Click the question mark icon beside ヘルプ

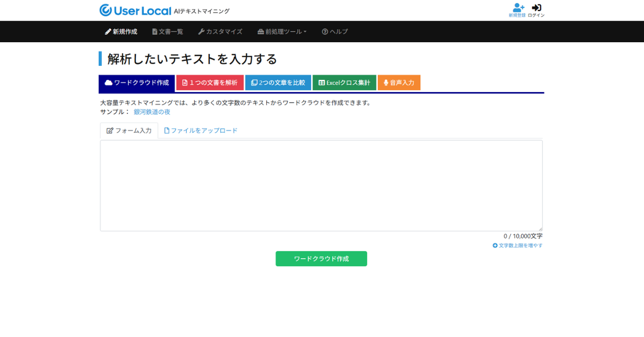(x=325, y=32)
